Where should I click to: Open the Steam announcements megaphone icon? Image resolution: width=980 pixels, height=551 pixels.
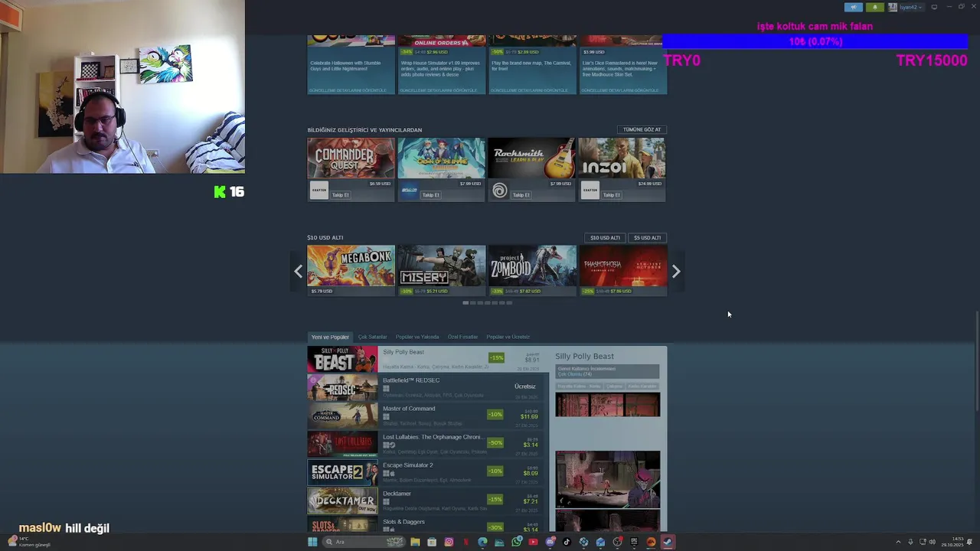(853, 7)
